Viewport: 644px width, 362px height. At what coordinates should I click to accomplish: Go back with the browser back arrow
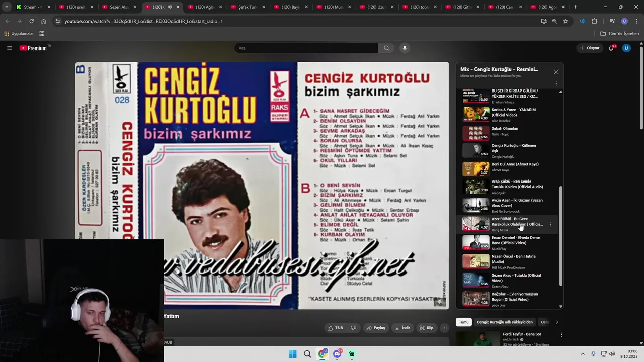pos(7,21)
